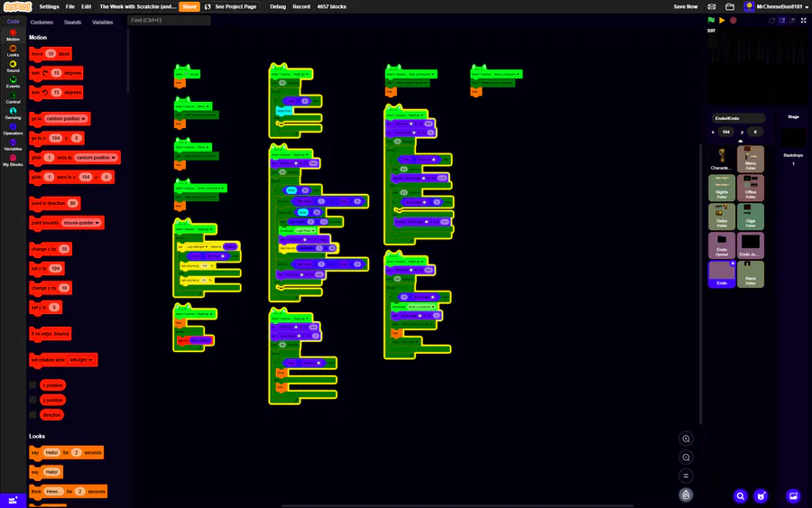The height and width of the screenshot is (508, 812).
Task: Click the green flag to start project
Action: pos(711,20)
